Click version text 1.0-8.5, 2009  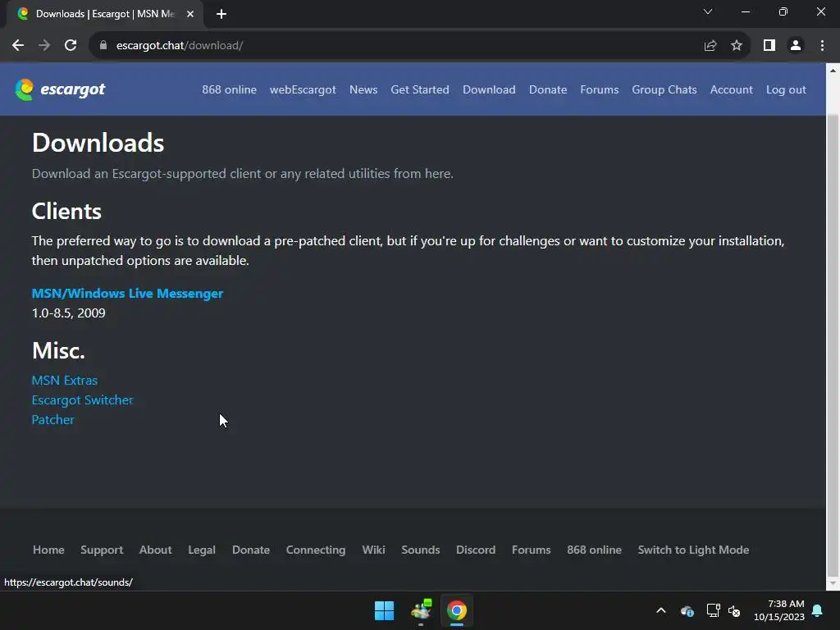(69, 313)
